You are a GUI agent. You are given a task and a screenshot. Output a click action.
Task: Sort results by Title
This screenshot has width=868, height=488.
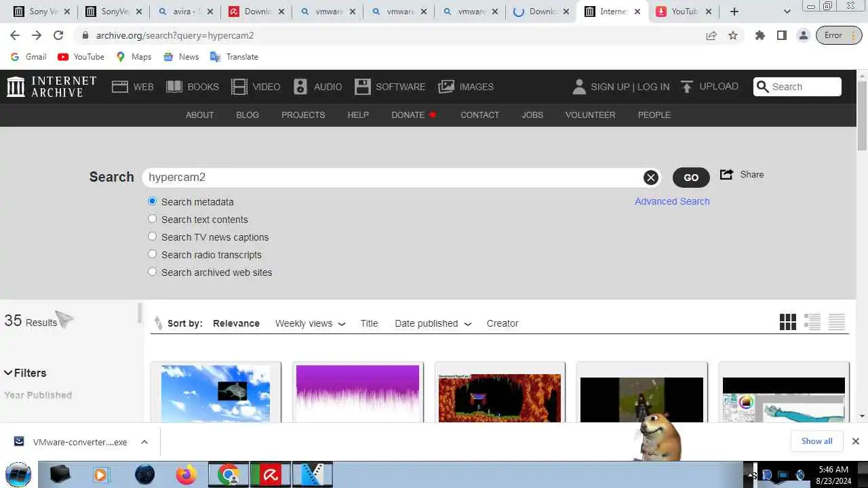369,323
